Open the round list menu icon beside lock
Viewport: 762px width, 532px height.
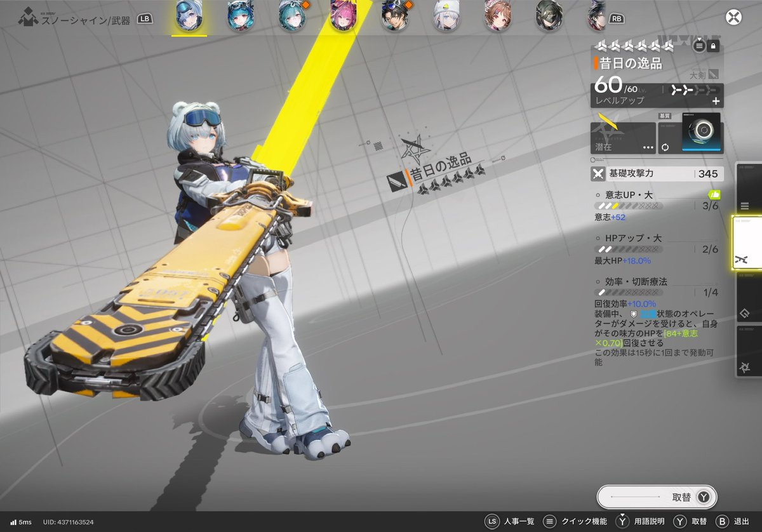[x=699, y=46]
